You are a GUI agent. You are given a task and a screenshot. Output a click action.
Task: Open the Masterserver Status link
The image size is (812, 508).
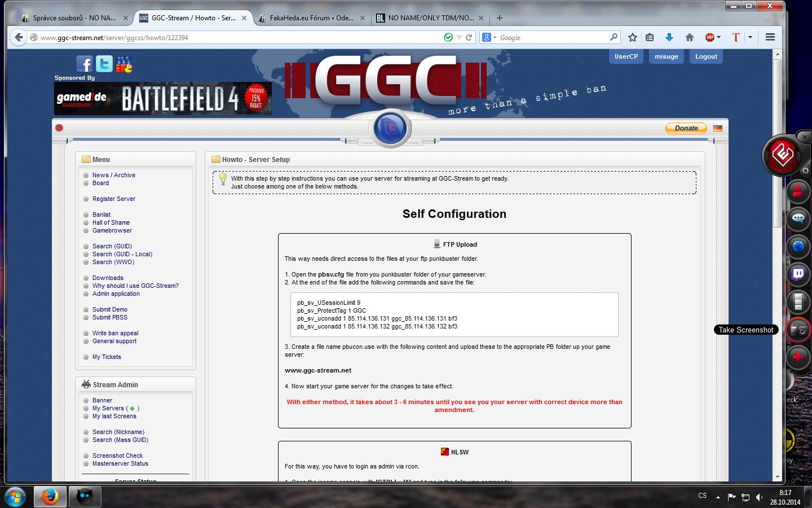click(x=120, y=463)
